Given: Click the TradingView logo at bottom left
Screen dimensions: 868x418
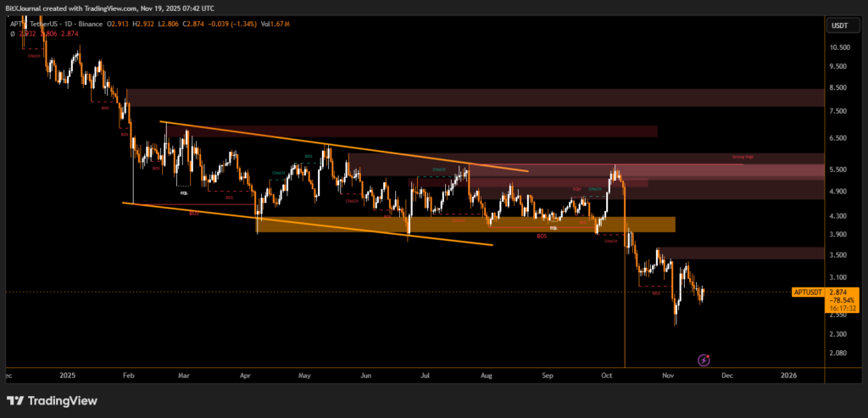Looking at the screenshot, I should [x=53, y=401].
